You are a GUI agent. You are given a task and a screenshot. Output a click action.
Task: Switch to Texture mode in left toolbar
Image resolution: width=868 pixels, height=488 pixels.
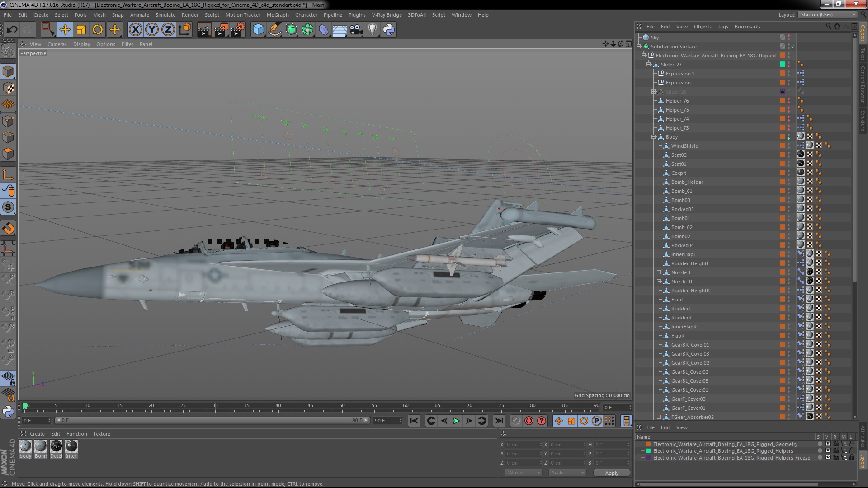point(8,88)
